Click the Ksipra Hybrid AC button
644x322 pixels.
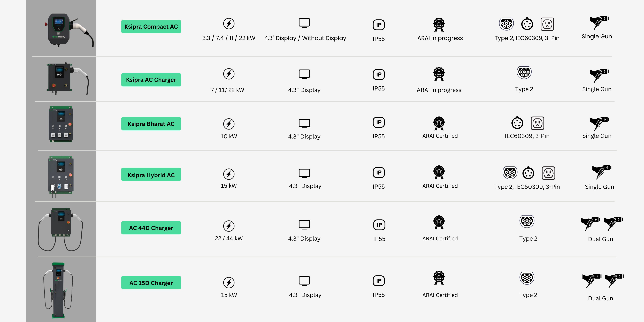coord(151,175)
